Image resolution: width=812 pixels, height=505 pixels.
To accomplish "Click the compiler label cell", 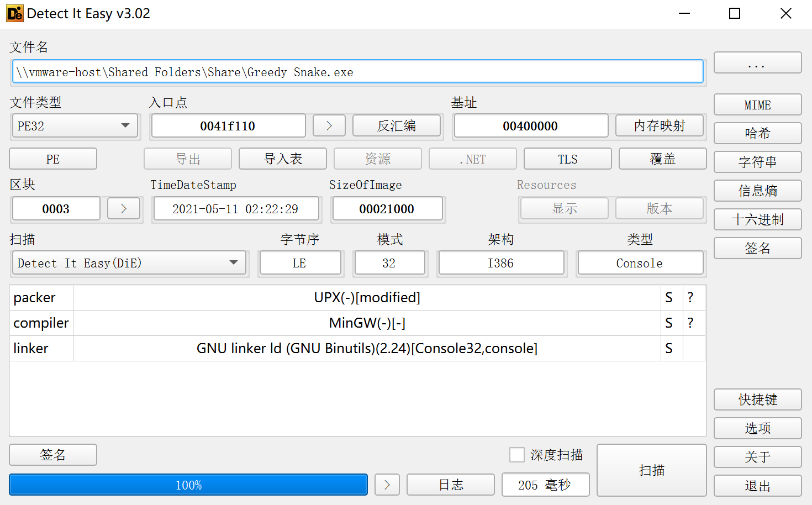I will click(x=41, y=323).
